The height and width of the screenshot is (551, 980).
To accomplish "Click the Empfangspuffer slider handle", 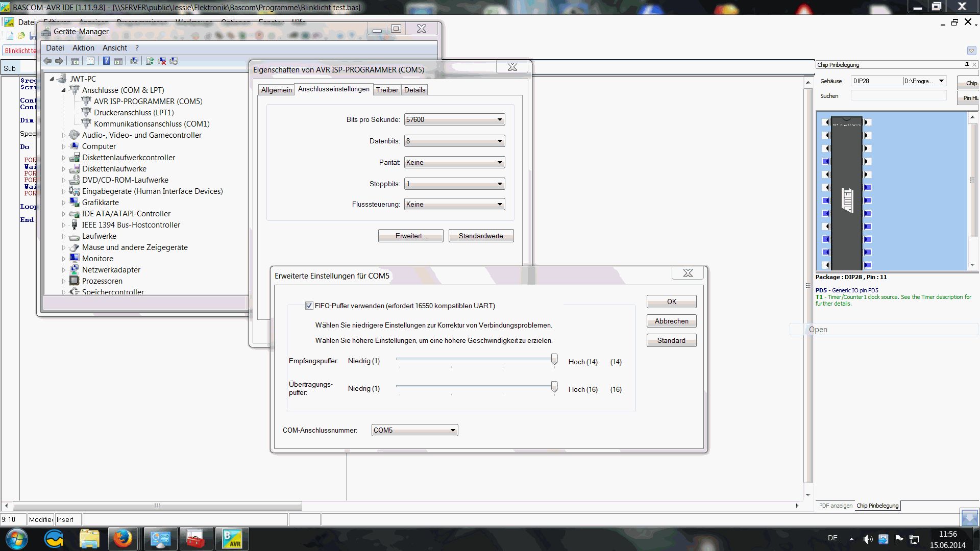I will click(x=554, y=360).
